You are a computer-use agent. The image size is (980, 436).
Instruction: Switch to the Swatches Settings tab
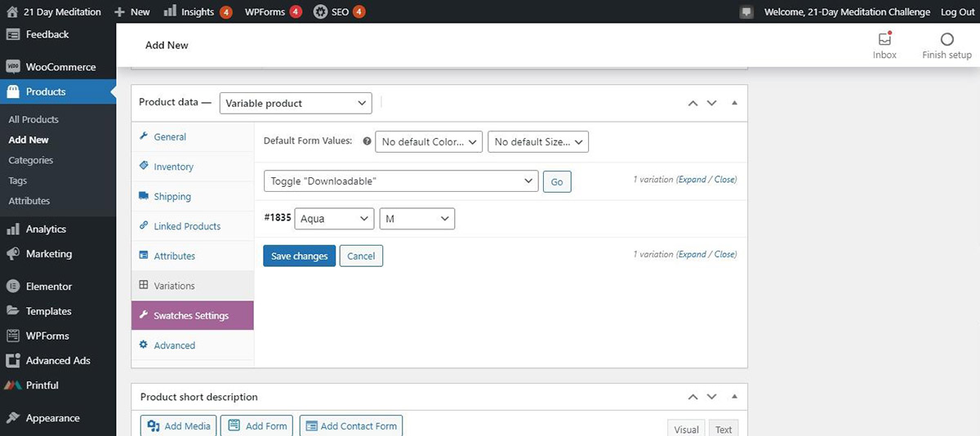click(x=193, y=316)
